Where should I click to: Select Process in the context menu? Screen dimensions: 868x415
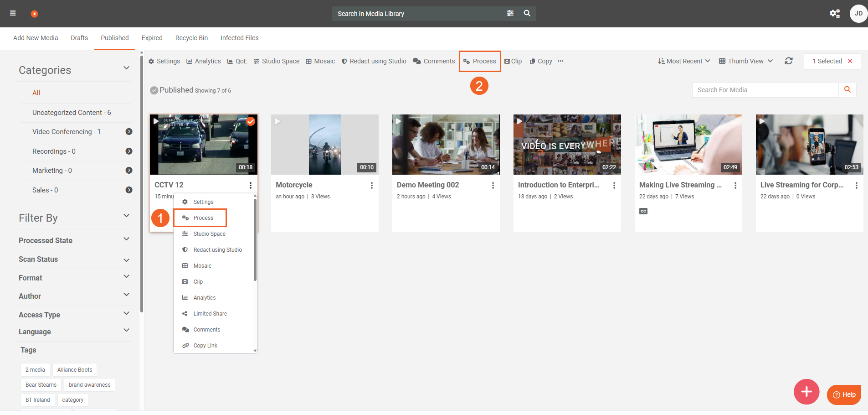(x=203, y=218)
